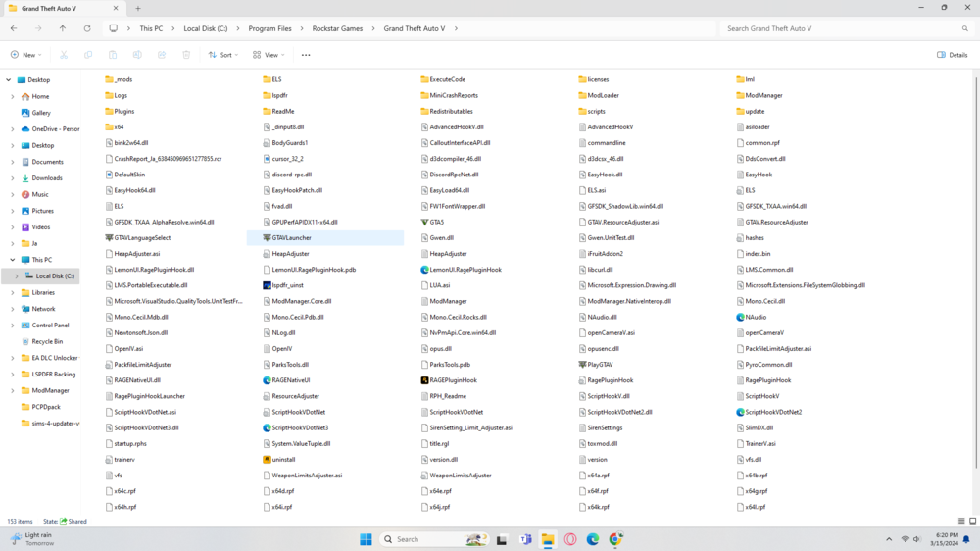Show hidden system tray icons

(889, 539)
